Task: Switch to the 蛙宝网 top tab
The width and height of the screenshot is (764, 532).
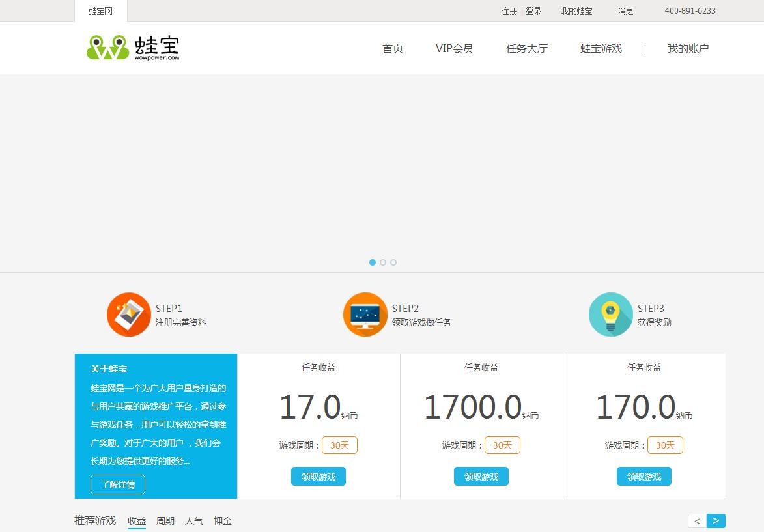Action: [101, 11]
